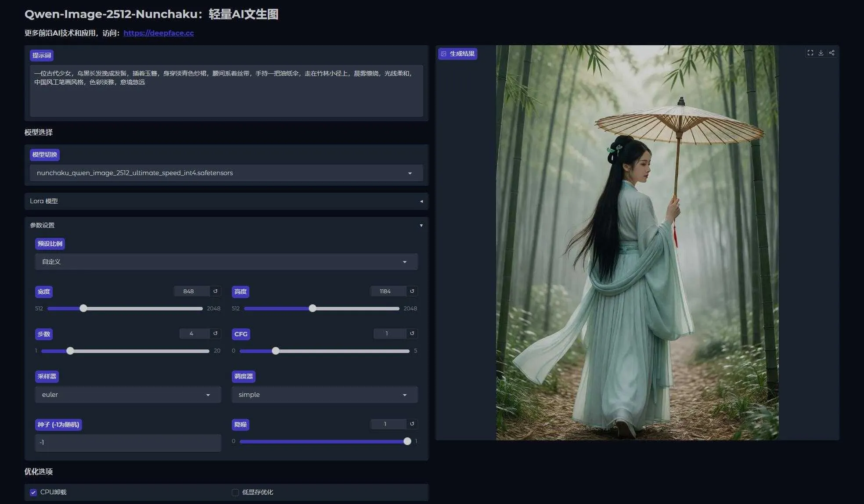Download the generated image via download icon
Viewport: 864px width, 504px height.
(821, 53)
